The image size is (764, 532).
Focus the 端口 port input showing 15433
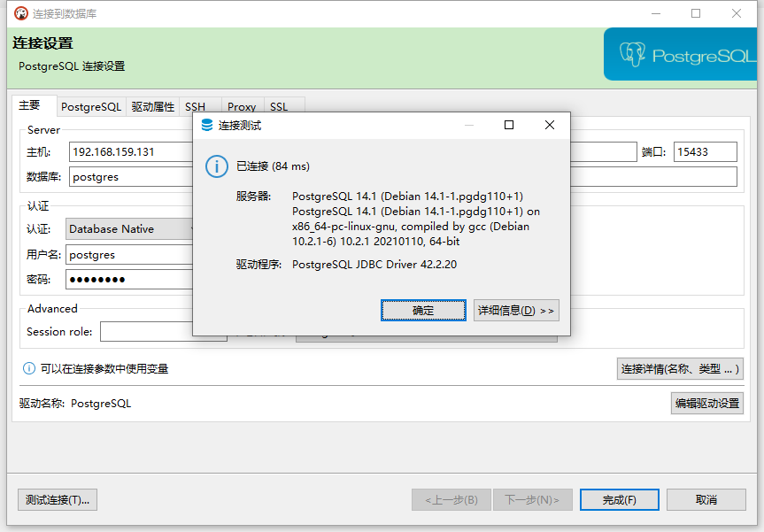tap(705, 151)
